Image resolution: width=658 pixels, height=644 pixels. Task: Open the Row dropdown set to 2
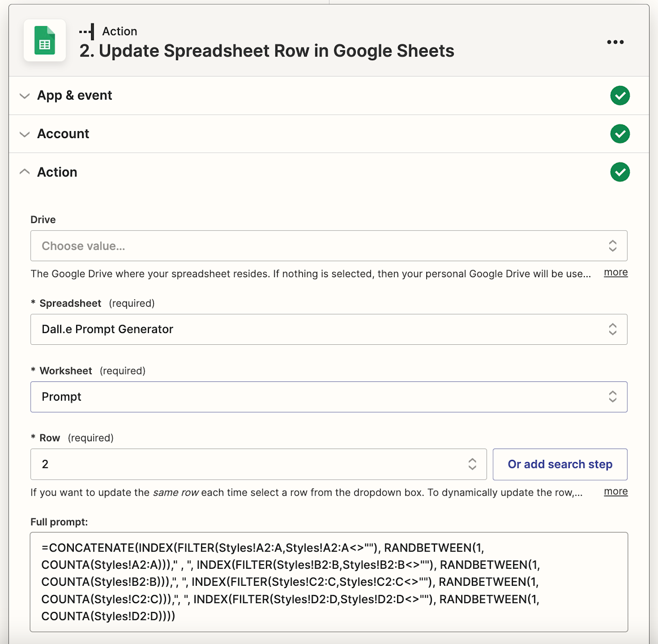254,464
